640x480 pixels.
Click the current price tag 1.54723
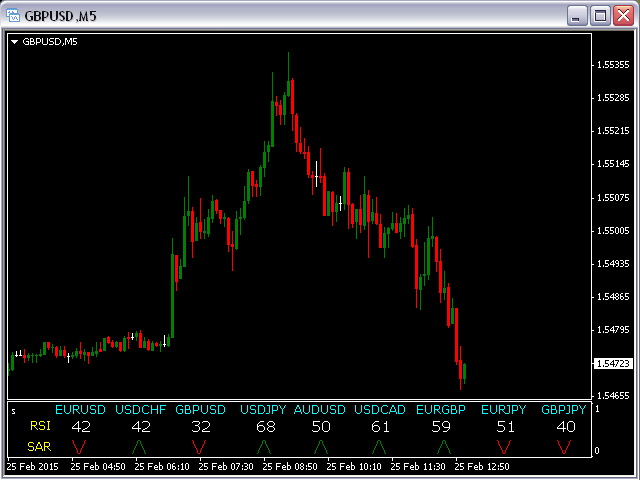coord(611,363)
